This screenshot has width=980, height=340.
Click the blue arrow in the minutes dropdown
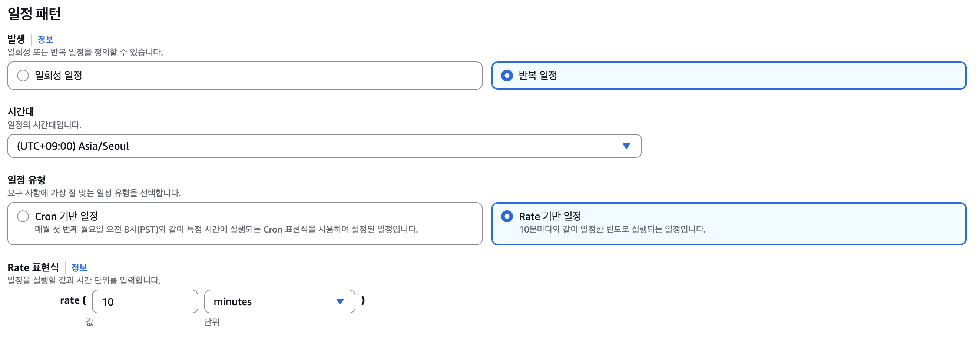340,301
